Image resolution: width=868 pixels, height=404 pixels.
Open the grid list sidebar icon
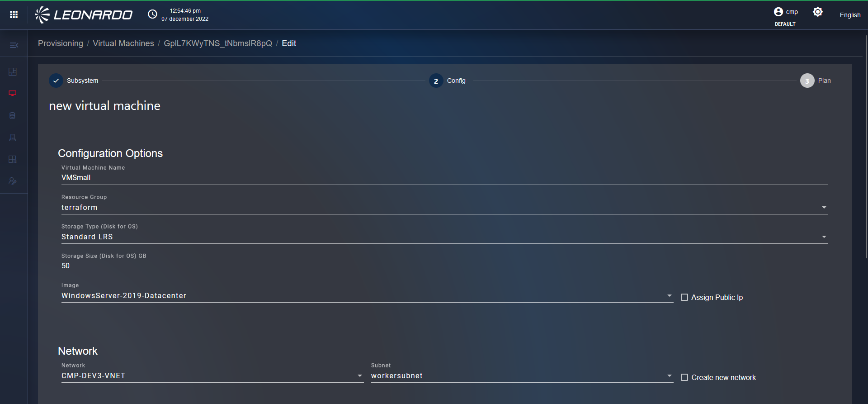(x=13, y=159)
